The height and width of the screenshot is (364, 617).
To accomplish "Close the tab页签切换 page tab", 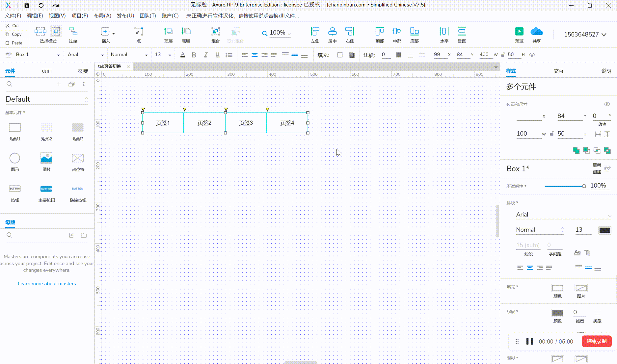I will pyautogui.click(x=128, y=67).
